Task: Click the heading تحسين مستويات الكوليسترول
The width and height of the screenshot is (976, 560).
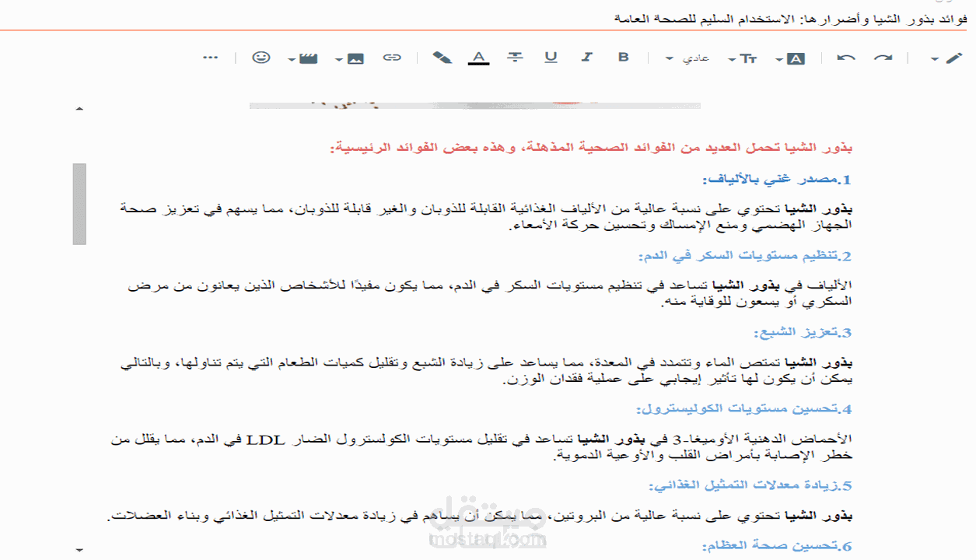Action: (744, 408)
